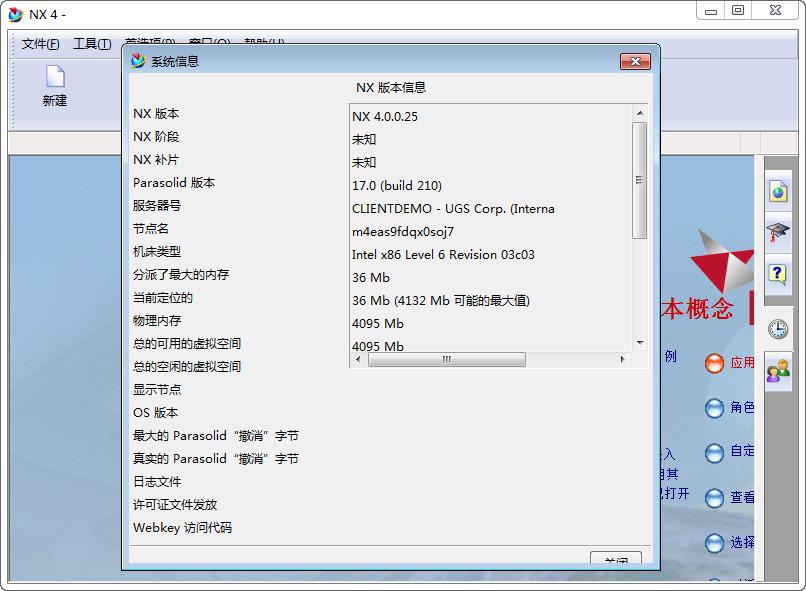The height and width of the screenshot is (591, 806).
Task: Click the two-person roles palette icon
Action: pos(779,372)
